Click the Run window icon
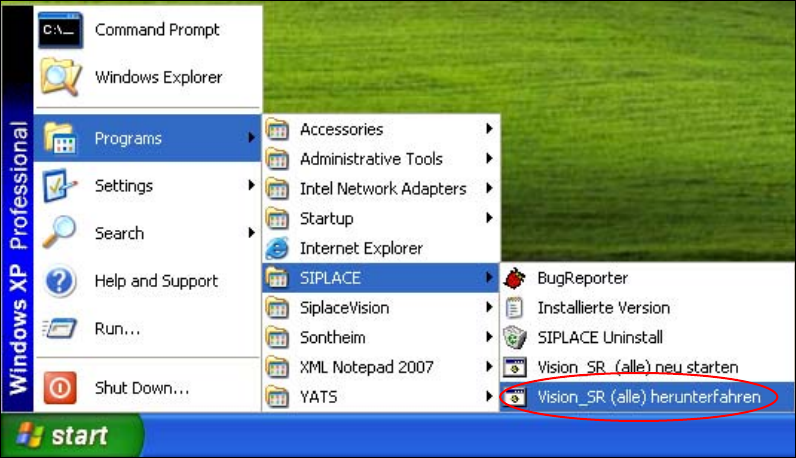Viewport: 796px width, 458px height. (60, 328)
